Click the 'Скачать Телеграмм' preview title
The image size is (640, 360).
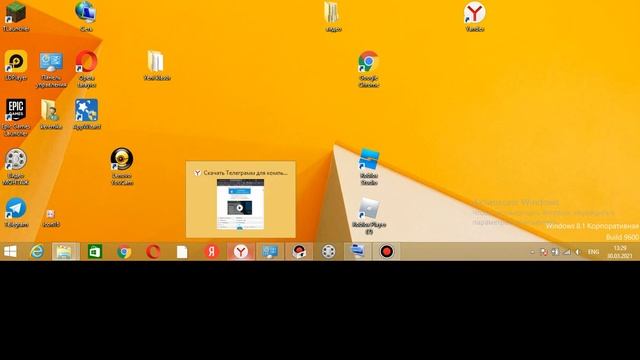245,173
